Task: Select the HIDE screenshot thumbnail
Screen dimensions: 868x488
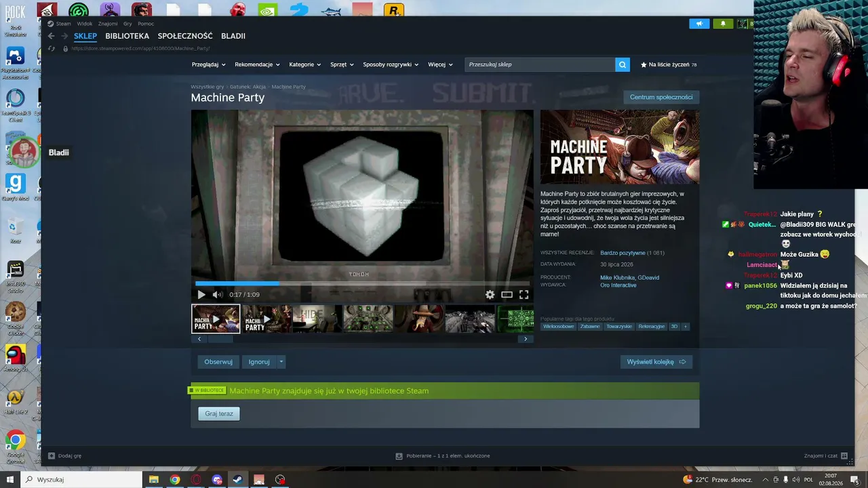Action: [x=317, y=319]
